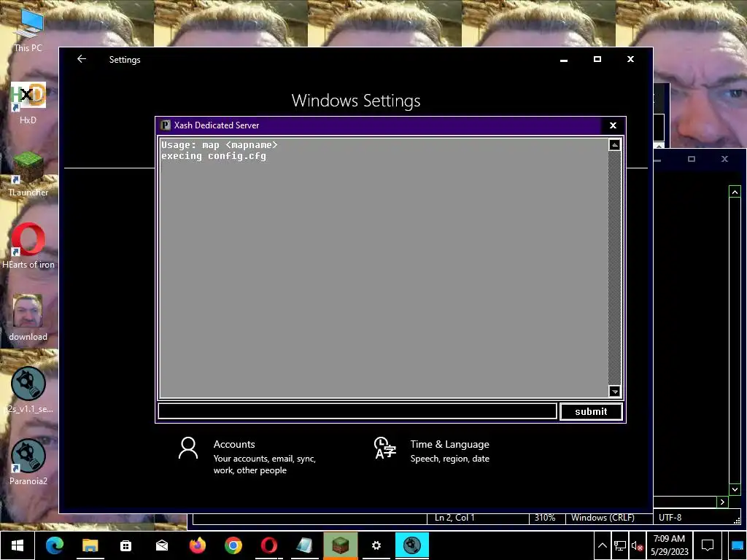Image resolution: width=747 pixels, height=560 pixels.
Task: Switch to Opera in taskbar
Action: click(x=268, y=545)
